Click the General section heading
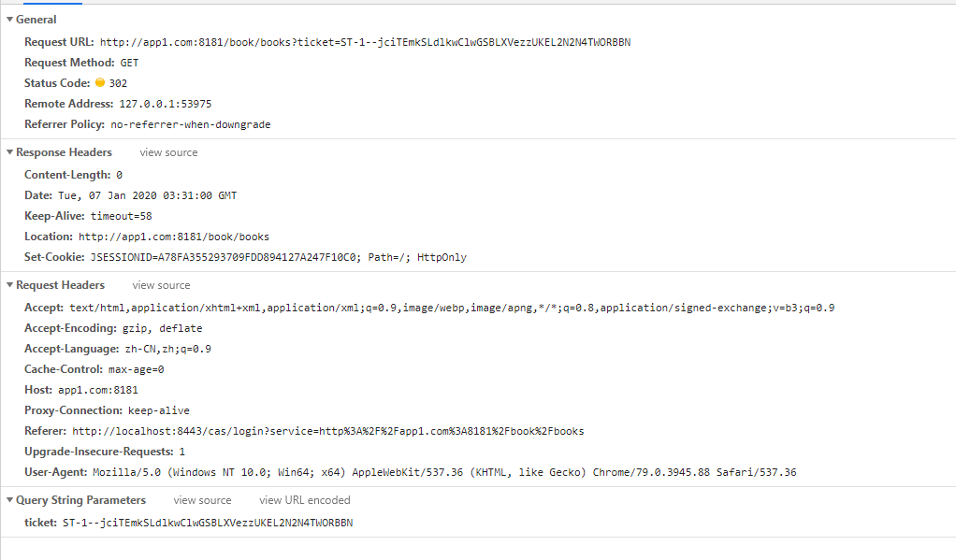This screenshot has height=560, width=956. [x=36, y=20]
